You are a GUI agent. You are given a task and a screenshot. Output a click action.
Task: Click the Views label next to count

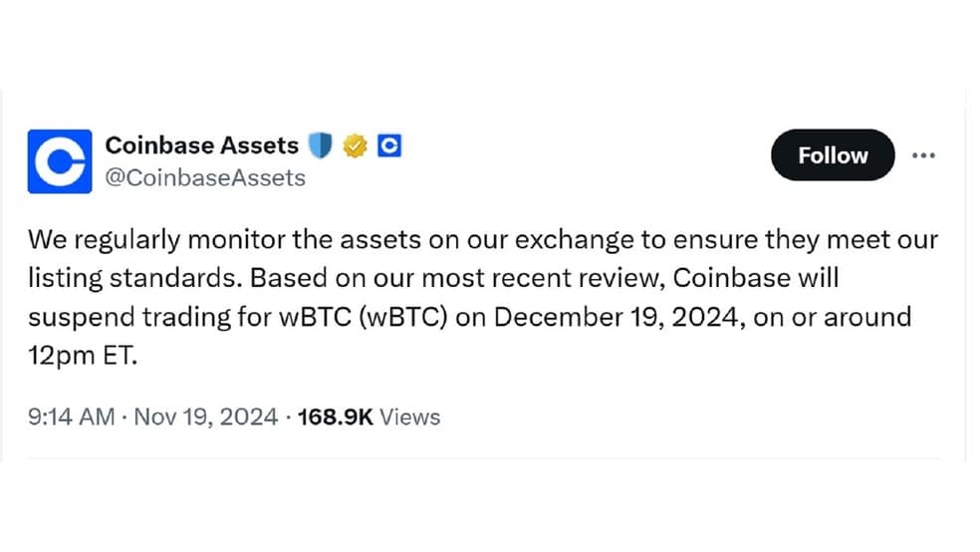click(x=410, y=416)
